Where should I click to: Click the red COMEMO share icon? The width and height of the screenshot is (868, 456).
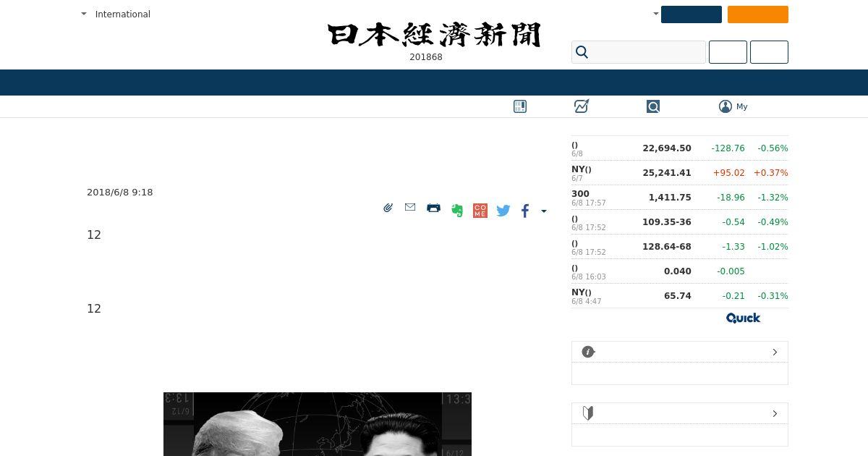pos(480,211)
